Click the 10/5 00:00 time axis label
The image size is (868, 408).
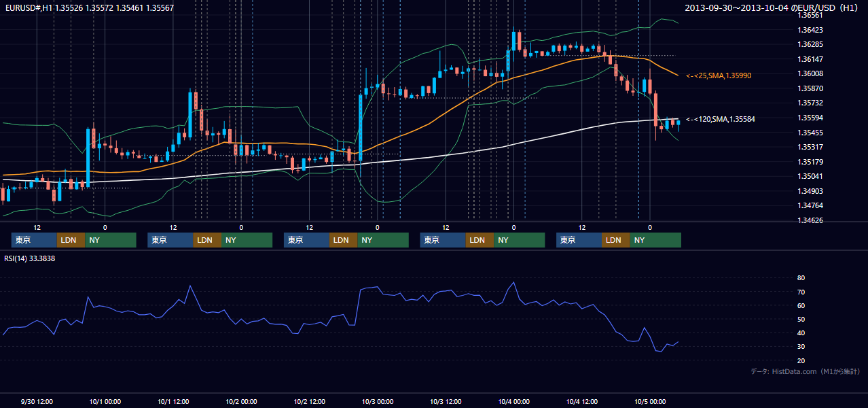tap(650, 401)
